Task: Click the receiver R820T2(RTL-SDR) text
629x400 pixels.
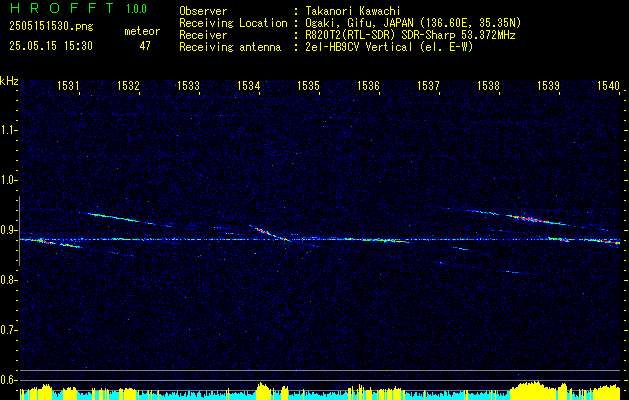Action: tap(351, 35)
